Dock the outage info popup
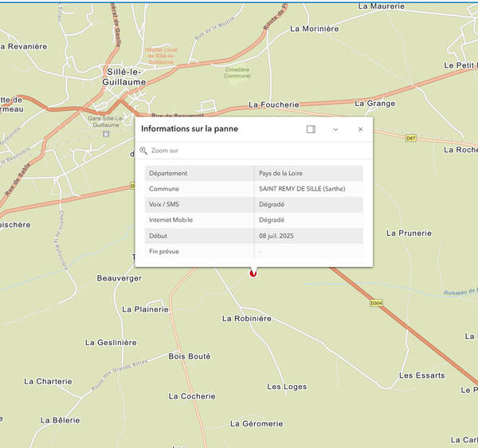 311,129
